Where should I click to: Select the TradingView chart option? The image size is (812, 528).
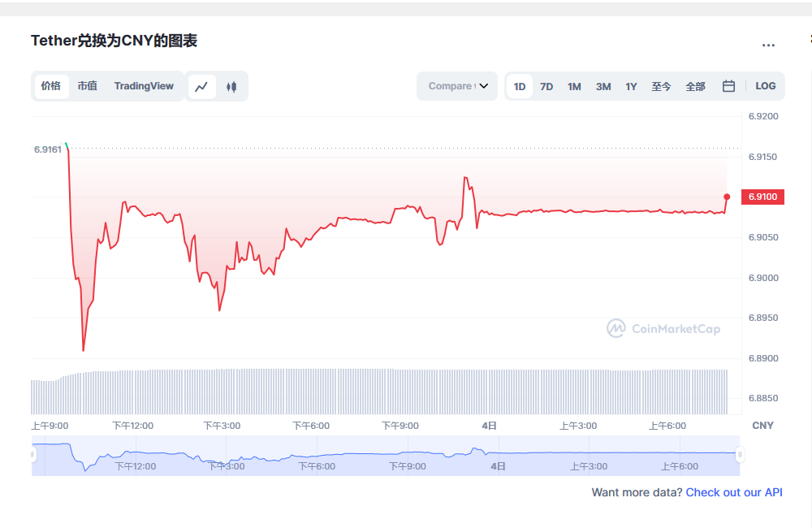[x=144, y=85]
